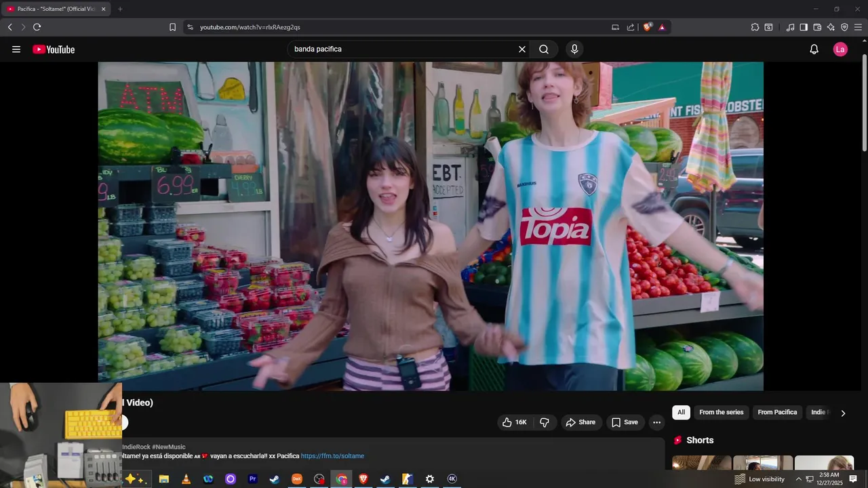Open Premiere Pro from the taskbar
868x488 pixels.
pyautogui.click(x=253, y=479)
